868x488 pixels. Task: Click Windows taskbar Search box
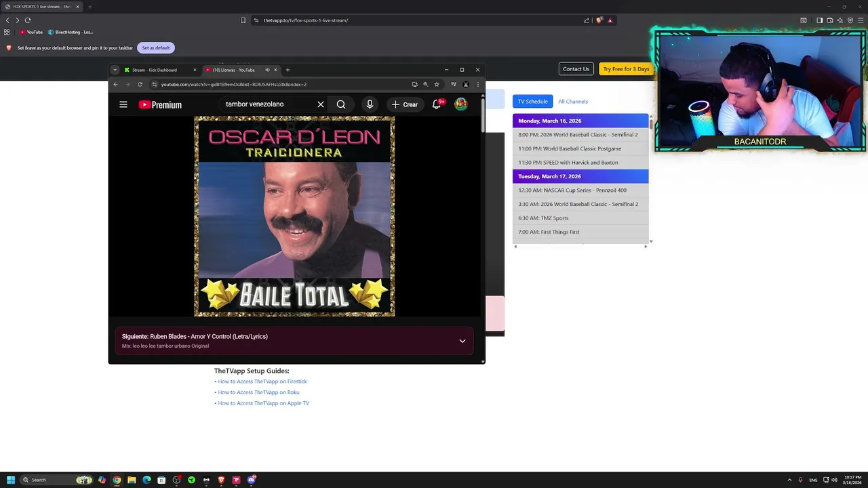pyautogui.click(x=56, y=480)
